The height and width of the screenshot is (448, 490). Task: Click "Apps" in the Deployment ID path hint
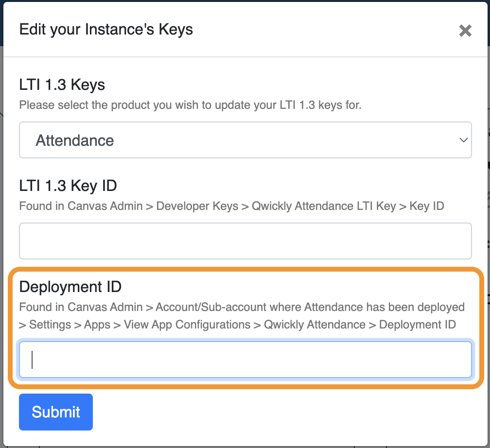pyautogui.click(x=97, y=325)
